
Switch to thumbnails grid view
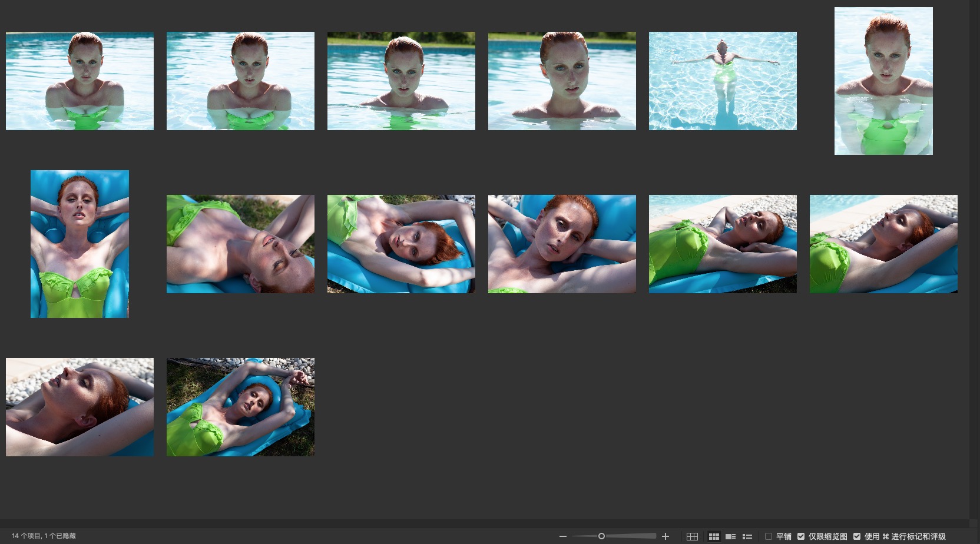click(714, 536)
